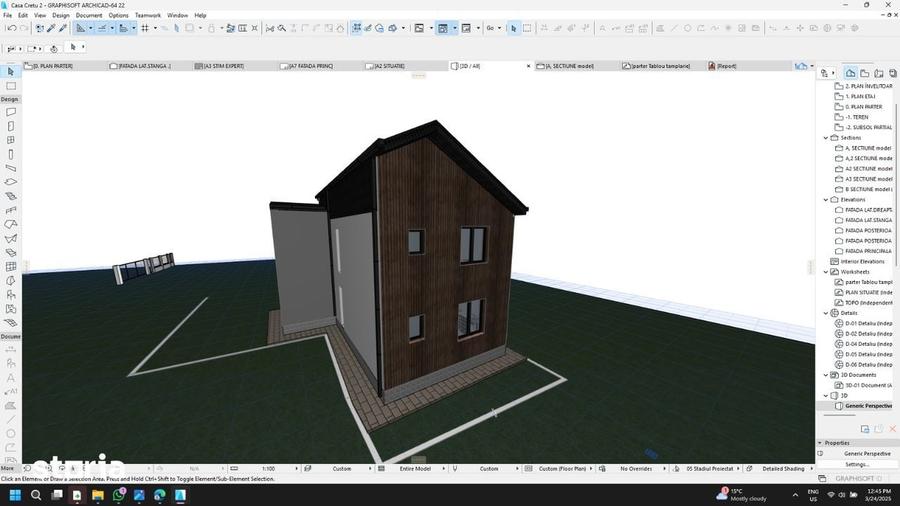900x506 pixels.
Task: Open the Entire Model layer combination dropdown
Action: [x=415, y=469]
